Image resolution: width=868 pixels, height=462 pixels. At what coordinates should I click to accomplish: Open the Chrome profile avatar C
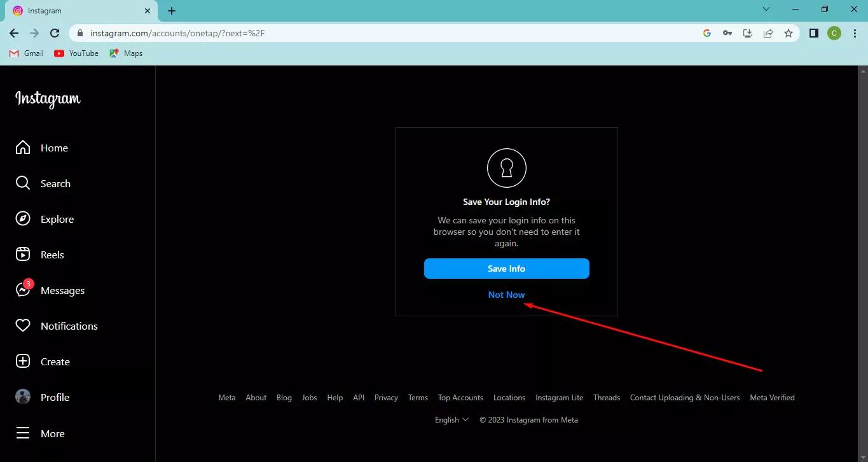click(834, 33)
